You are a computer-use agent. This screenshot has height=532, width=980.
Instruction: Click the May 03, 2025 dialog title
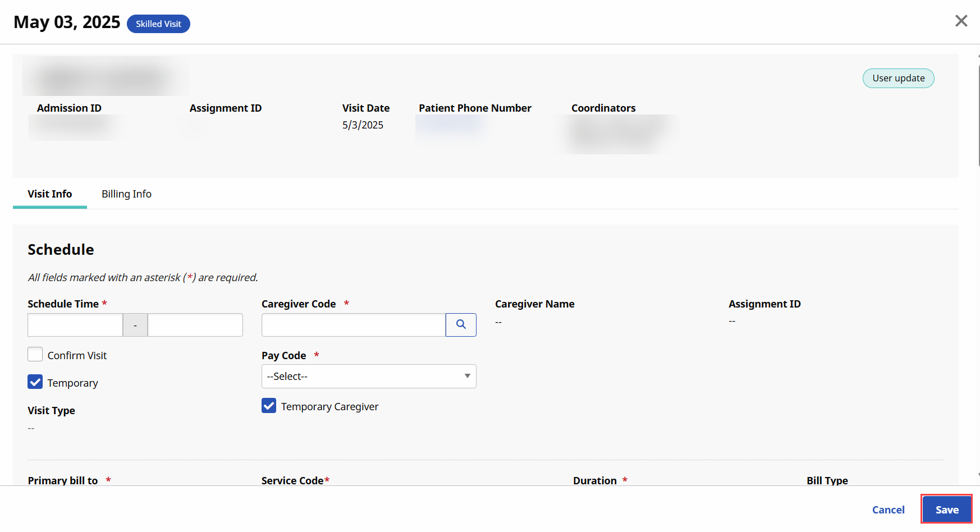click(x=67, y=22)
